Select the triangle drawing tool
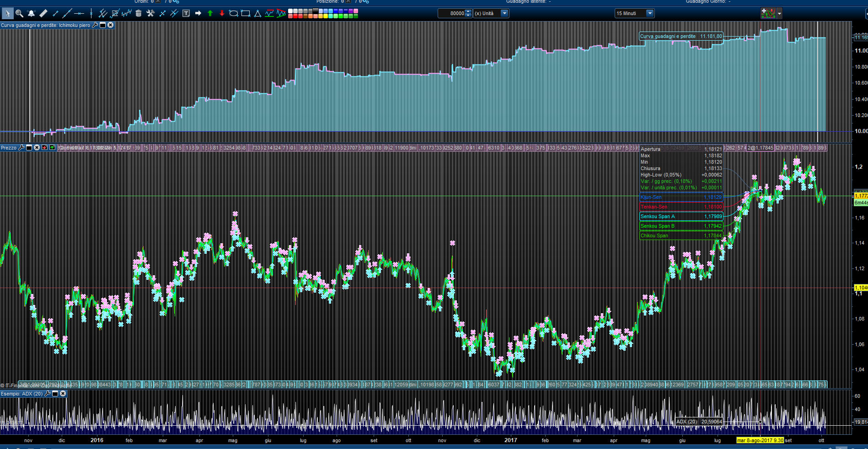The width and height of the screenshot is (868, 449). pyautogui.click(x=257, y=13)
